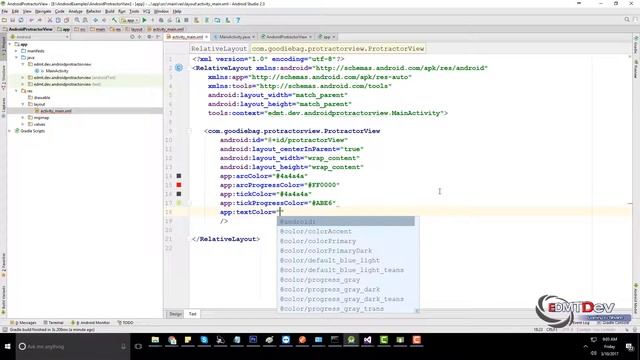Click the red arcProgressColor gutter swatch
The width and height of the screenshot is (640, 360).
(179, 185)
